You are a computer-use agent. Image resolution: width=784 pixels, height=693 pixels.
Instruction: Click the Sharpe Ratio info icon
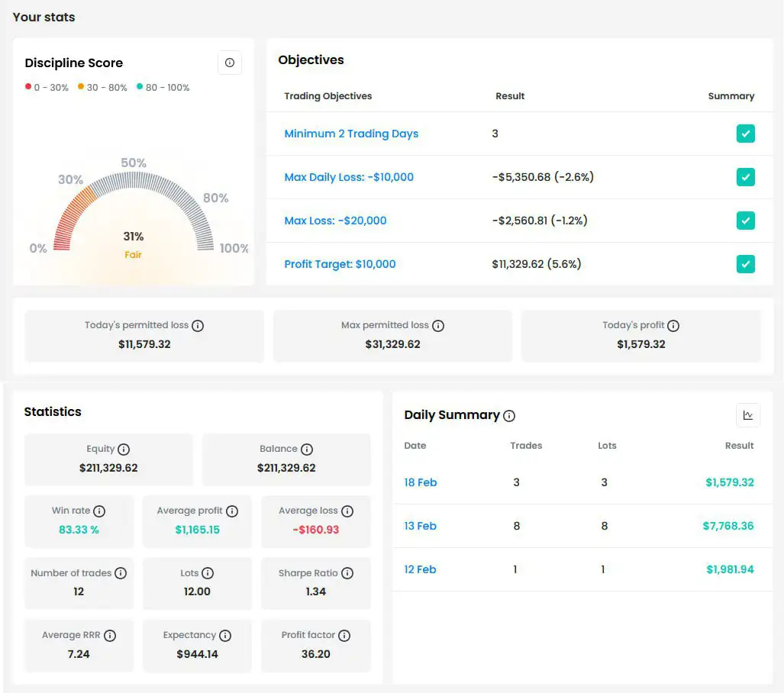coord(347,573)
